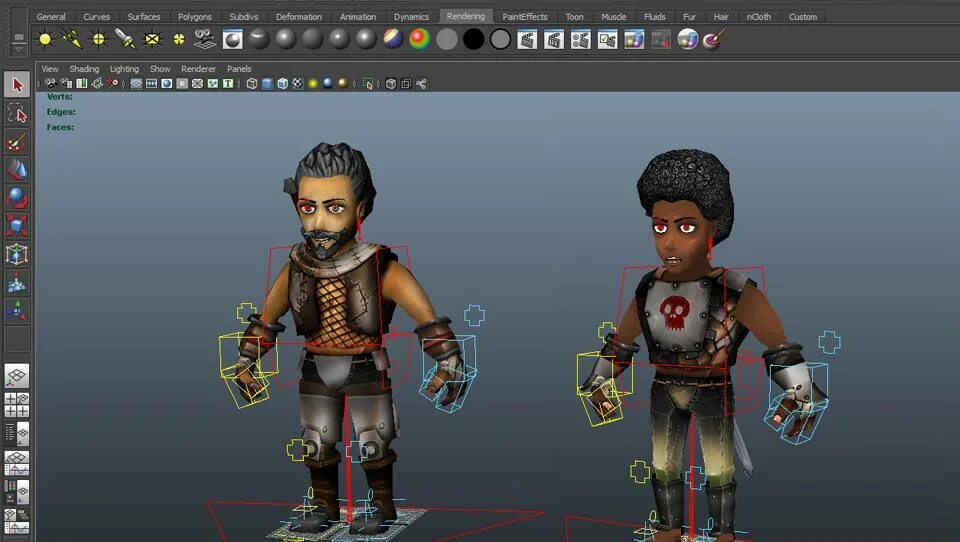Create an area light from shelf
Screen dimensions: 960x542
click(x=152, y=40)
